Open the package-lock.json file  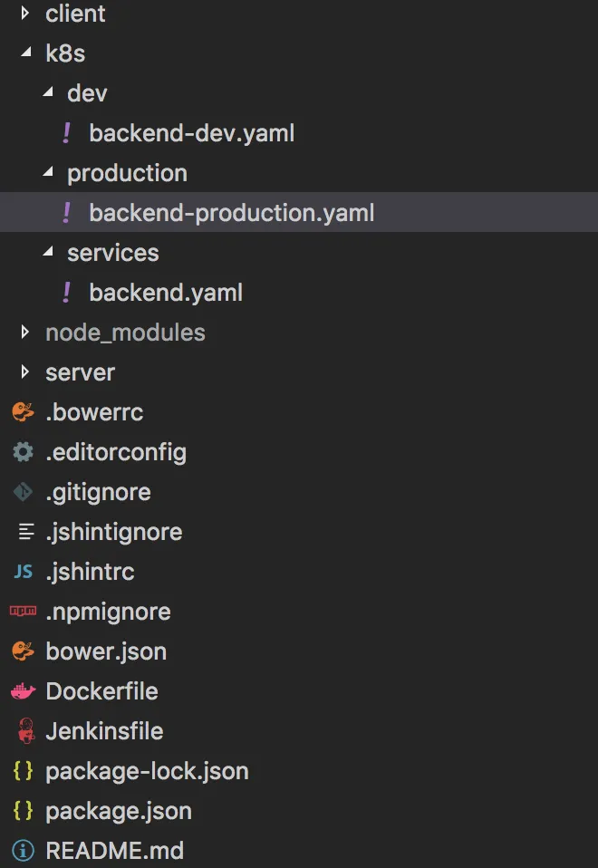147,771
